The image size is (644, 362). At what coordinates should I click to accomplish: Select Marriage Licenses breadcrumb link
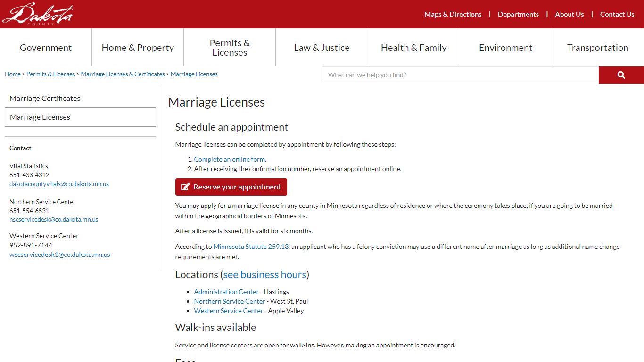[194, 74]
